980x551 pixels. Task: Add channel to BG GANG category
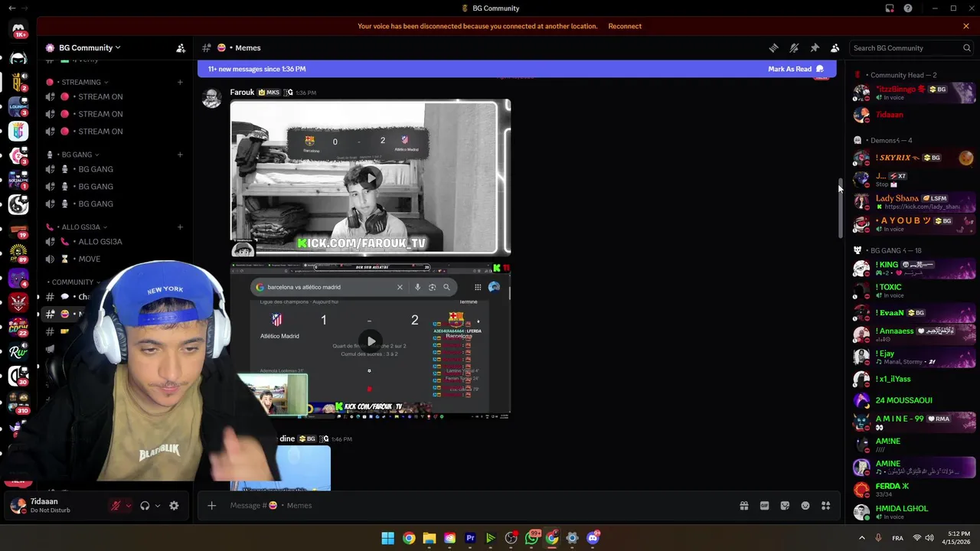pos(180,155)
